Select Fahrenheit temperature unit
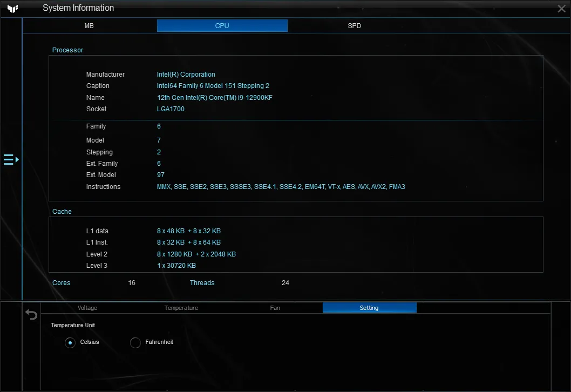 coord(135,342)
